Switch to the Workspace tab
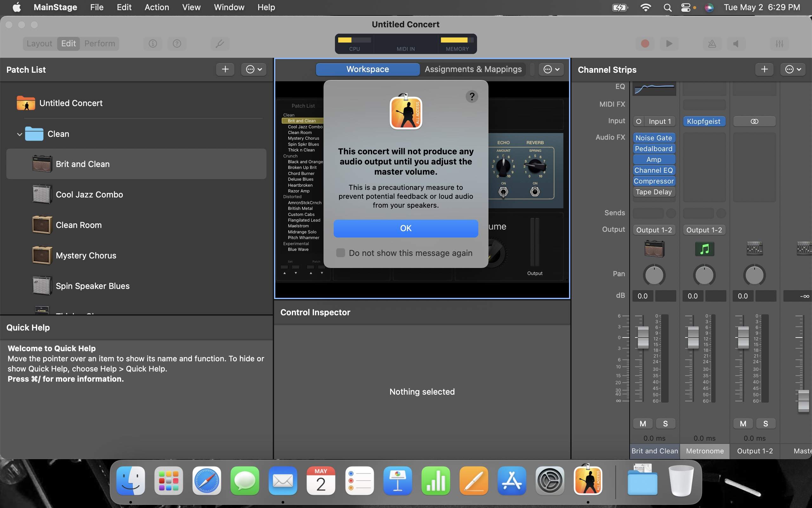 click(x=367, y=69)
